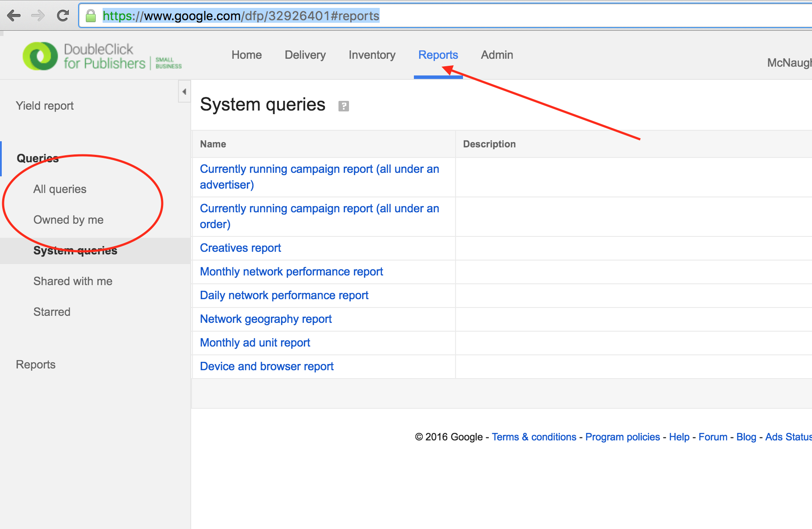Open Device and browser report

click(267, 366)
